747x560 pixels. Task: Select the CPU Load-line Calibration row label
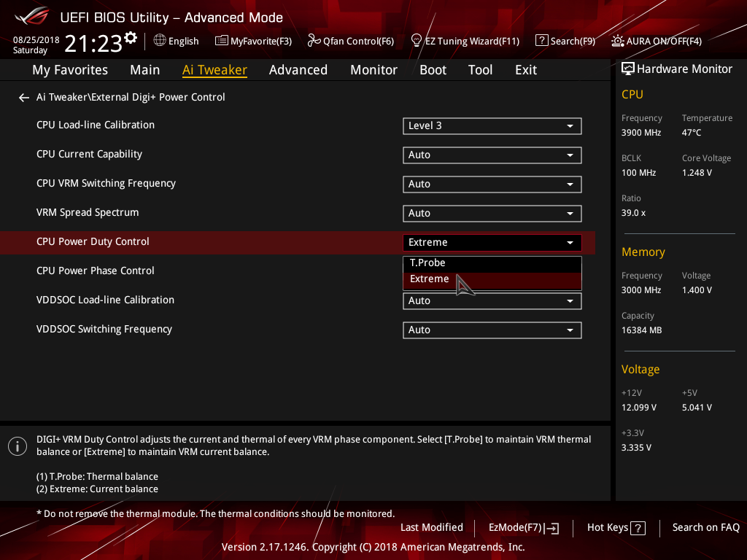[96, 125]
